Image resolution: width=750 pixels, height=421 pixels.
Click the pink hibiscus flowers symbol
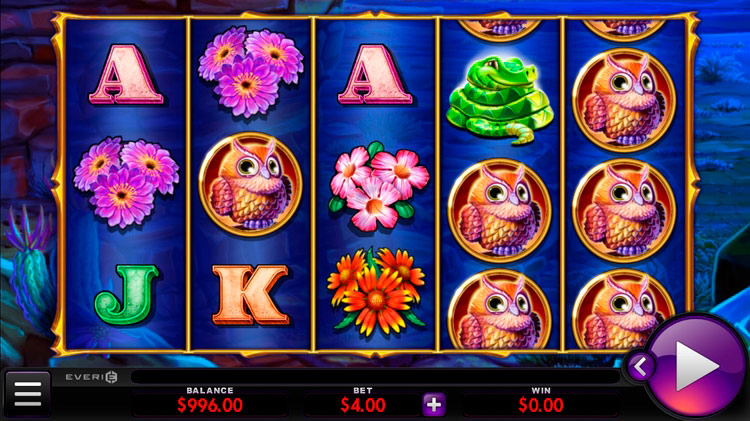[x=379, y=187]
